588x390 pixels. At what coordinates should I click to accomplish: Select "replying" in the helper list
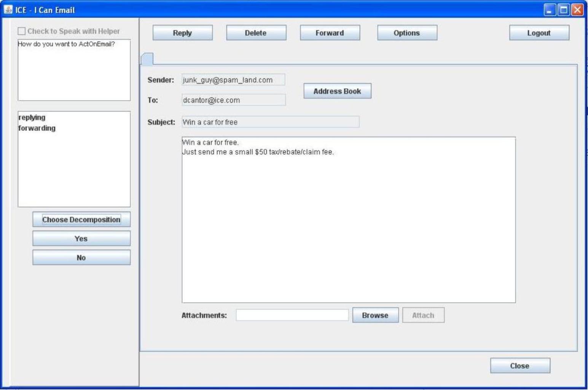[32, 118]
